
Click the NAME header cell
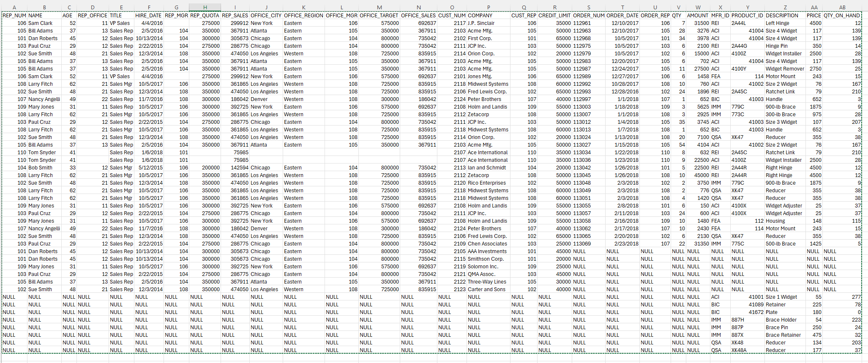[x=44, y=15]
